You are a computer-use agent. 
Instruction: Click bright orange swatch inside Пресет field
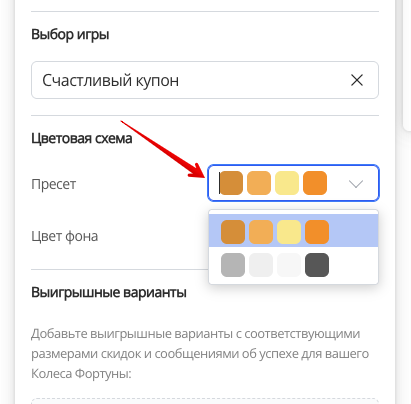coord(315,183)
